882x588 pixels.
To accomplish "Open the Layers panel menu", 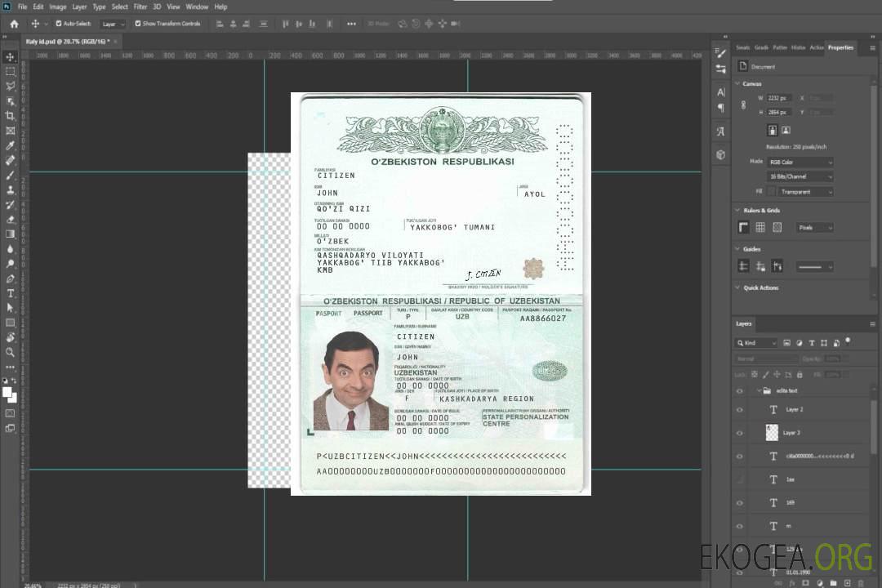I will pyautogui.click(x=872, y=324).
